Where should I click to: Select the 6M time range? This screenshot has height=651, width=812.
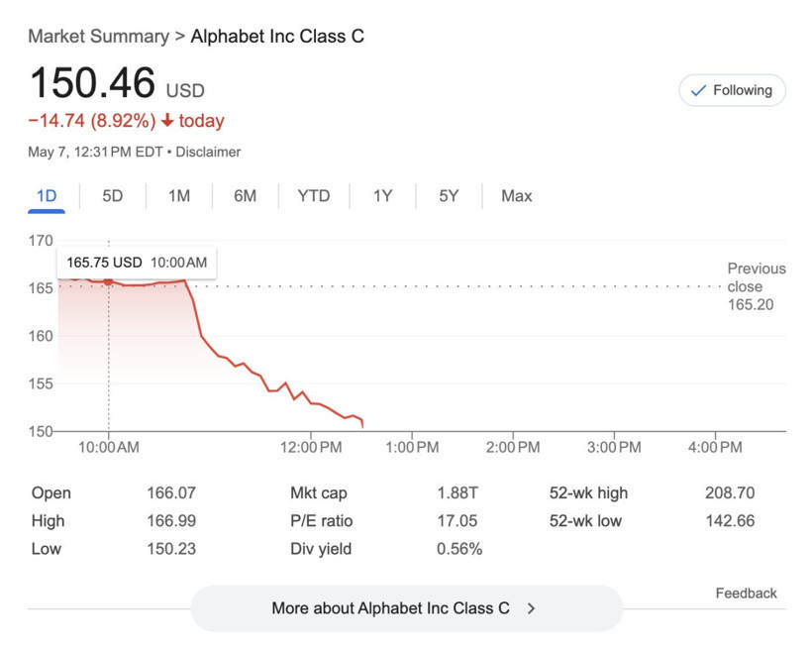pyautogui.click(x=246, y=196)
